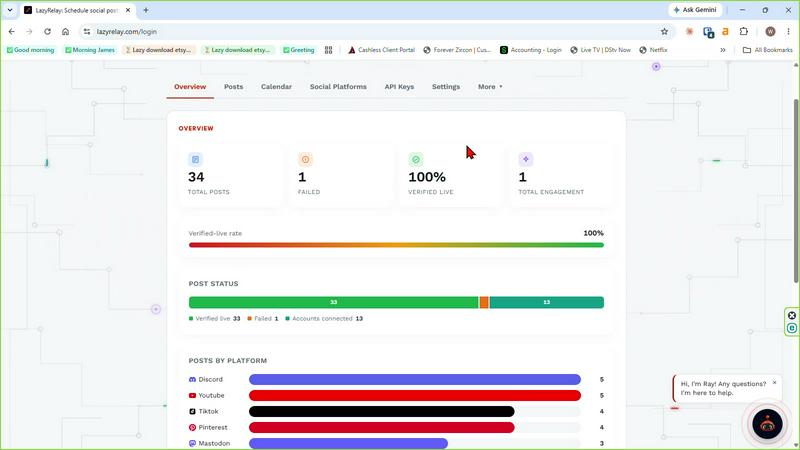Open the API Keys tab

(x=399, y=87)
